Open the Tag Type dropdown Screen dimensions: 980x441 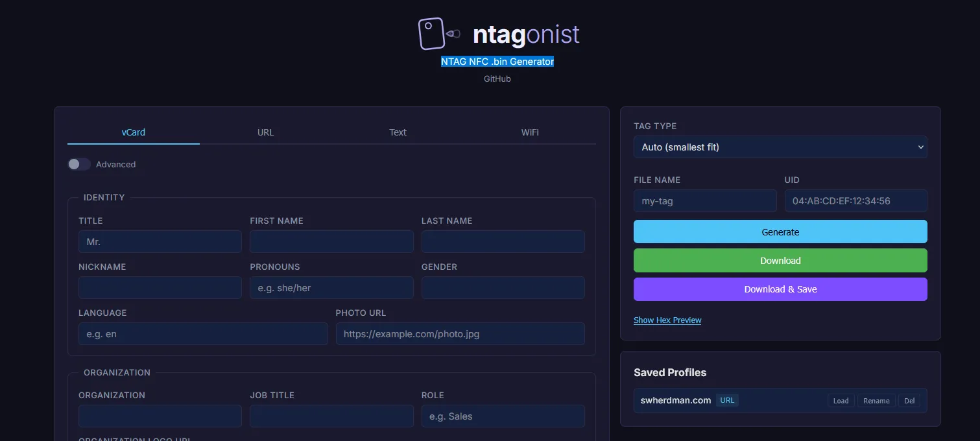coord(780,147)
